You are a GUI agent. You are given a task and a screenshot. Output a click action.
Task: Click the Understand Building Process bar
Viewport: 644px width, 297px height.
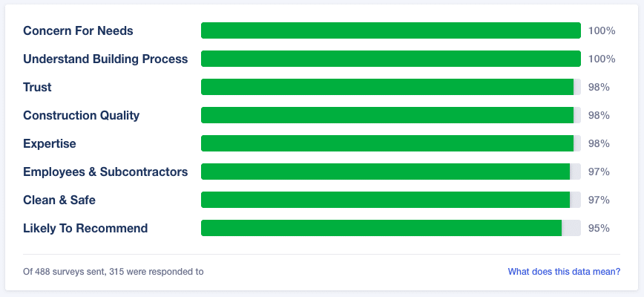(x=391, y=59)
